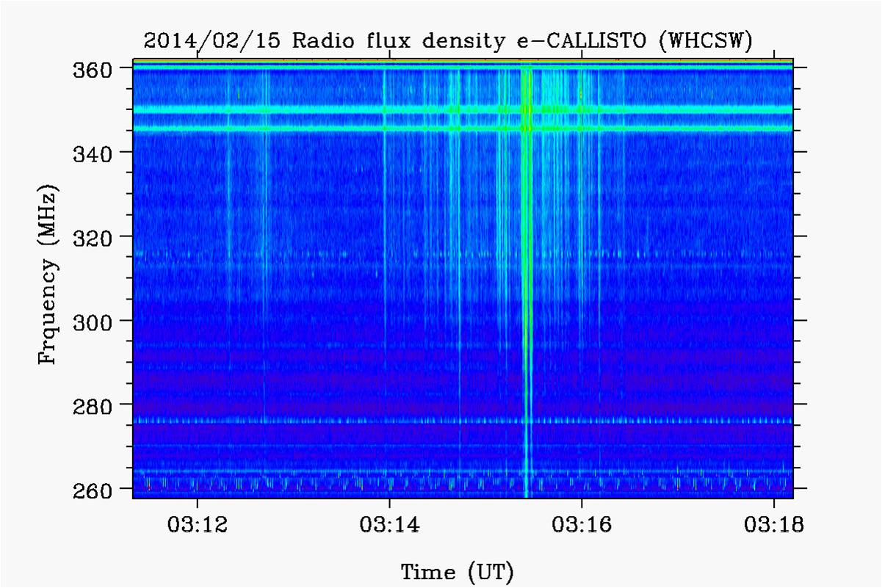The height and width of the screenshot is (588, 882).
Task: Click the 03:16 time tick label
Action: [x=582, y=526]
